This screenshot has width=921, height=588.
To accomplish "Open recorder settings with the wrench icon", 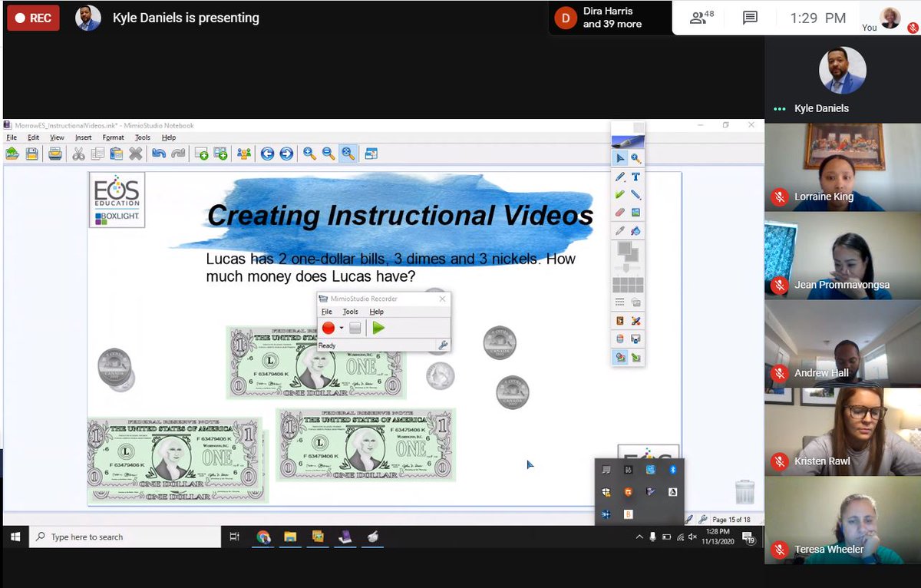I will click(x=443, y=345).
